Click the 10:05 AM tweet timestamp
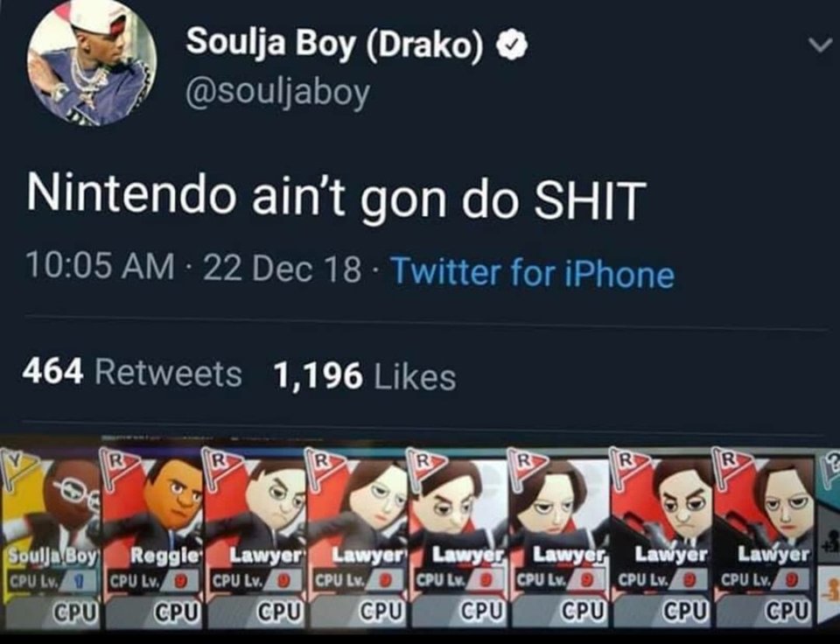The image size is (840, 644). (x=100, y=266)
